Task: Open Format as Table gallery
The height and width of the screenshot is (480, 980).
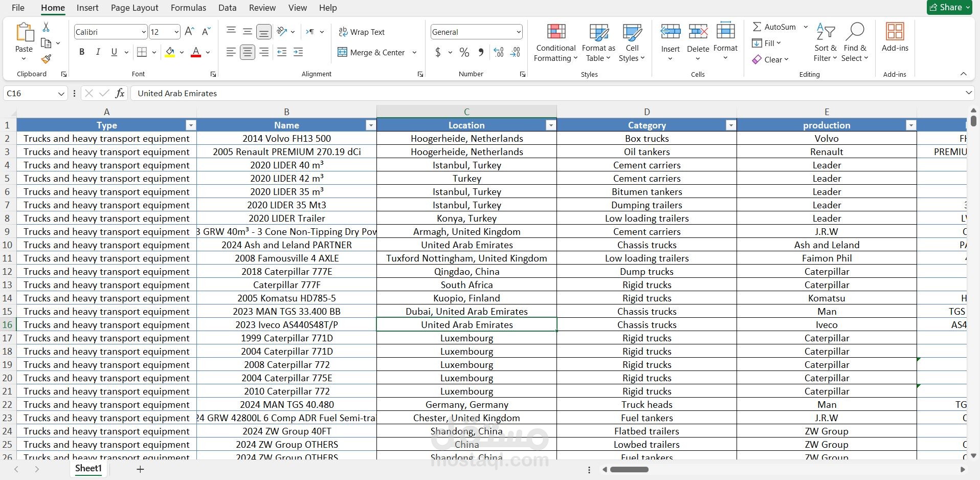Action: (x=598, y=42)
